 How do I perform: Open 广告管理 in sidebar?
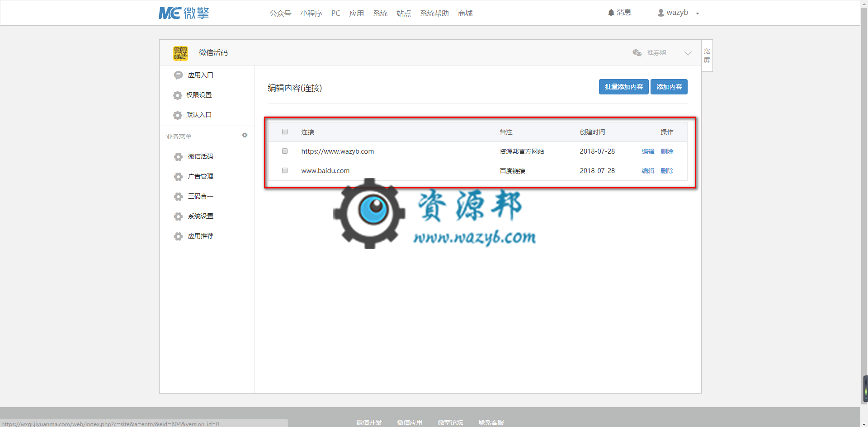pos(200,177)
